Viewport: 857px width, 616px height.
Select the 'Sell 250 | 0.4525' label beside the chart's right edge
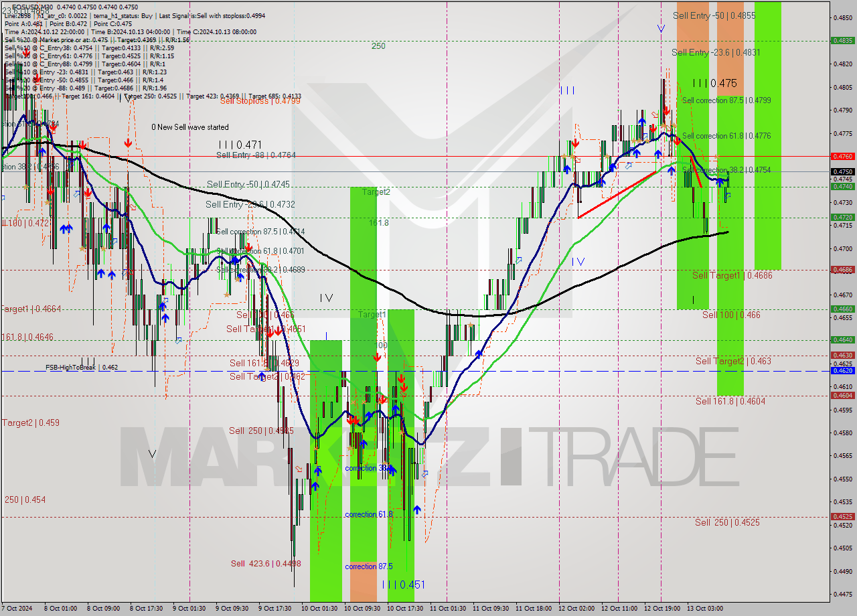(x=727, y=522)
